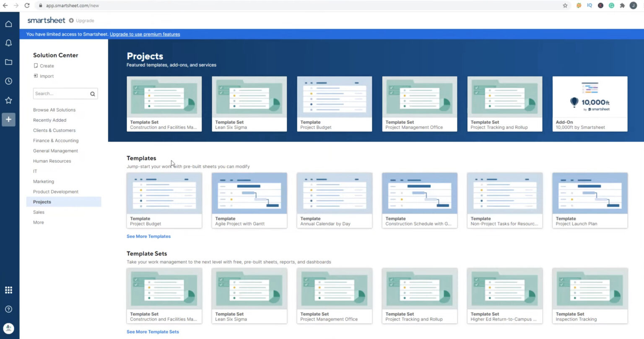The width and height of the screenshot is (644, 339).
Task: Open the IQ browser extension
Action: click(x=589, y=5)
